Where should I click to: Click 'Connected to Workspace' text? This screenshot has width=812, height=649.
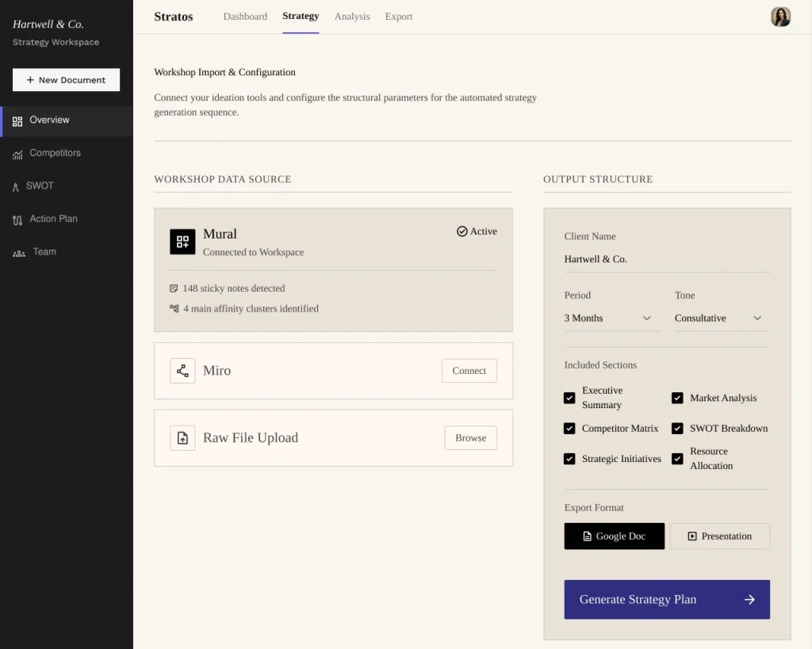pyautogui.click(x=253, y=252)
